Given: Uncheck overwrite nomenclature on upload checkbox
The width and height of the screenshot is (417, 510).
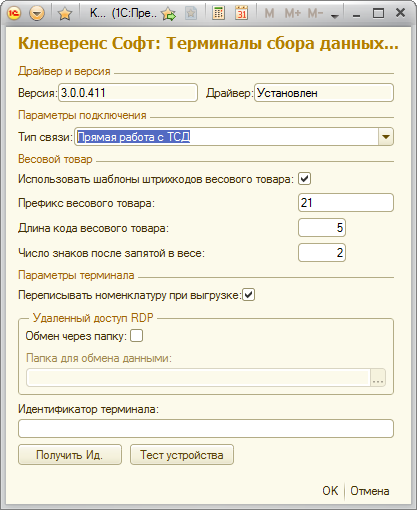Looking at the screenshot, I should [248, 295].
